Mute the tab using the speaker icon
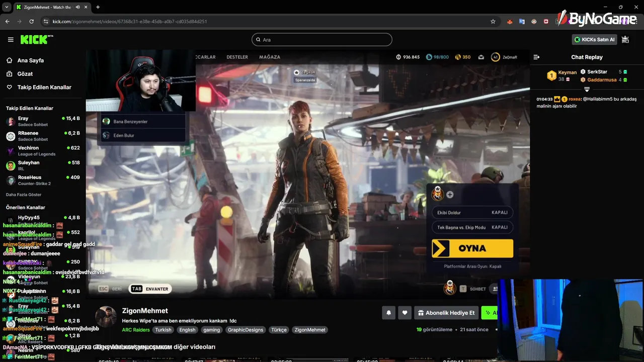The height and width of the screenshot is (362, 644). [77, 7]
